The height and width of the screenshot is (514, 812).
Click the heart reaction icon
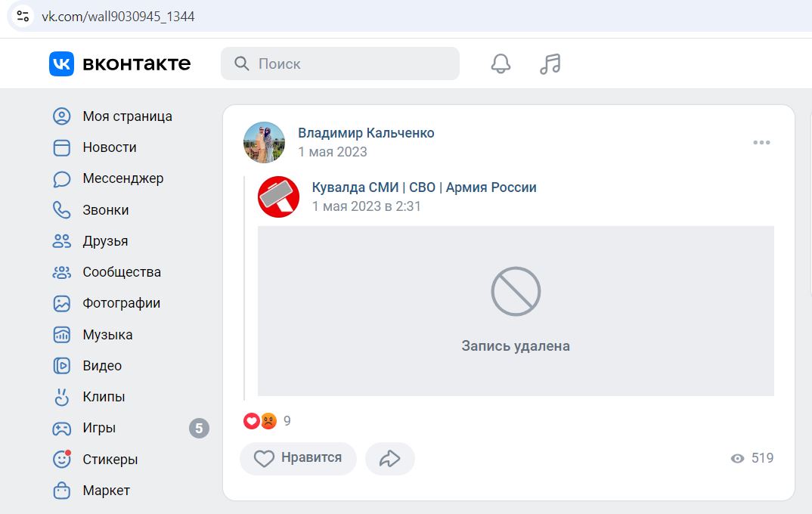(x=252, y=421)
